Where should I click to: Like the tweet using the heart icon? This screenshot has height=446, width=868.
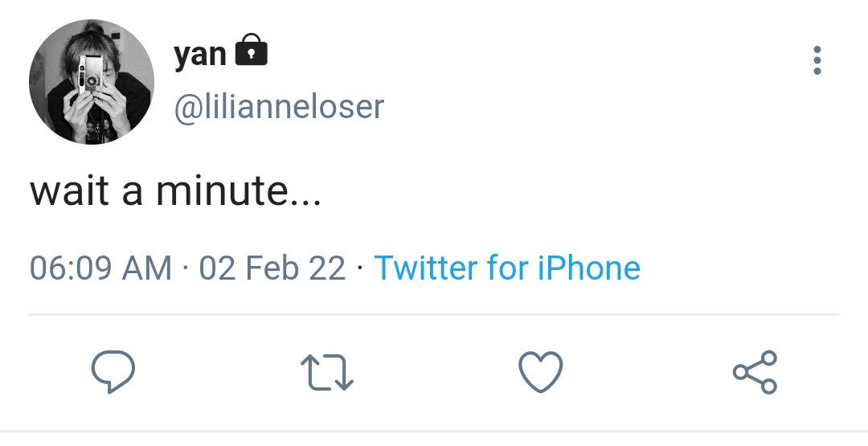tap(540, 372)
